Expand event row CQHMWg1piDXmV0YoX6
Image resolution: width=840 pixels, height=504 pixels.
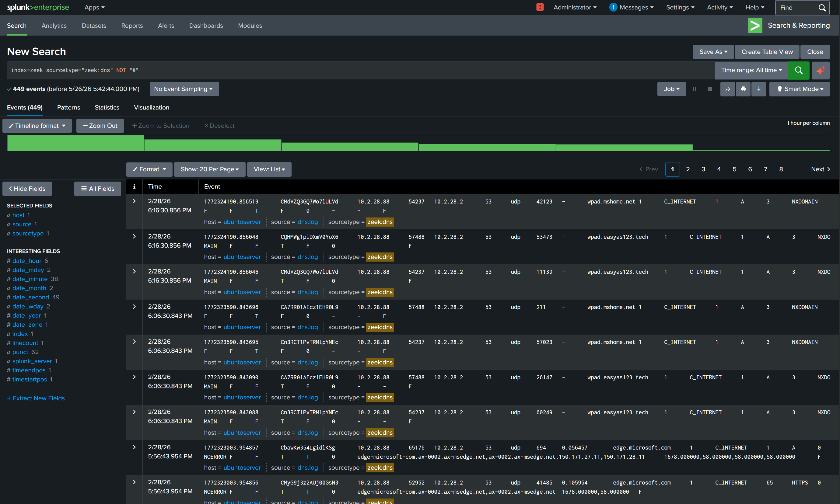coord(134,236)
